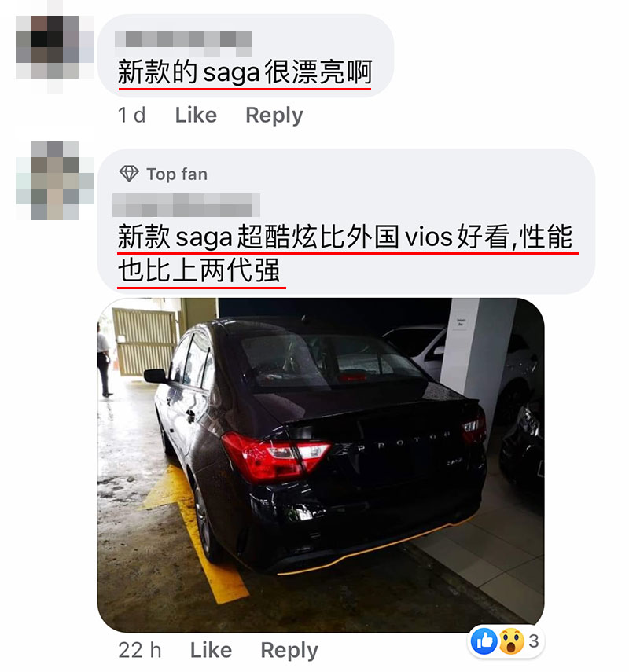Click the 'Top fan' badge label
The image size is (629, 672).
[x=177, y=174]
